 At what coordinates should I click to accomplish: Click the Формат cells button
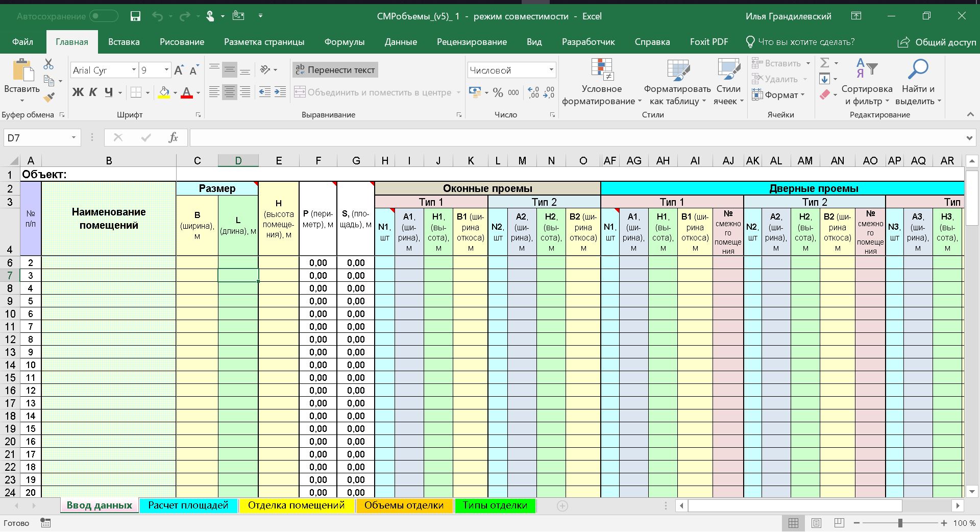pos(779,95)
